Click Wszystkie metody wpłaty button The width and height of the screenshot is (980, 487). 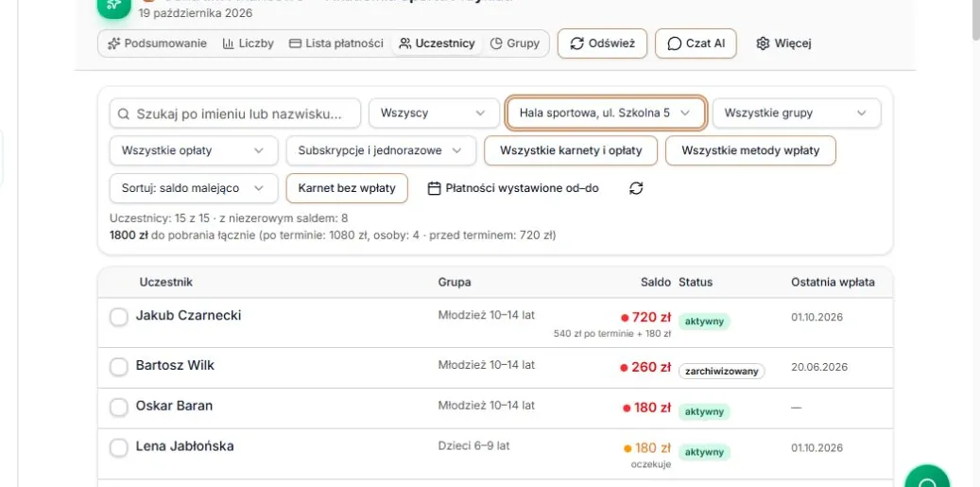750,150
